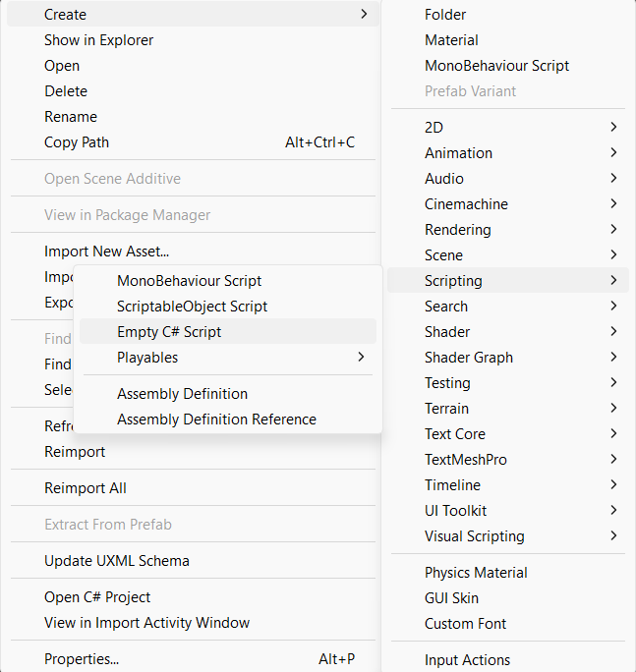Screen dimensions: 636x672
Task: Click Update UXML Schema
Action: (x=193, y=561)
